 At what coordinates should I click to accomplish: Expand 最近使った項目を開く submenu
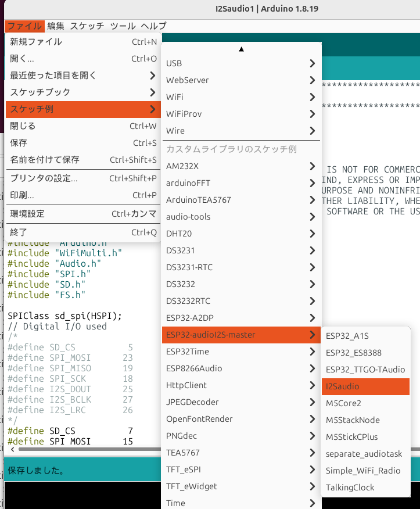pyautogui.click(x=83, y=76)
